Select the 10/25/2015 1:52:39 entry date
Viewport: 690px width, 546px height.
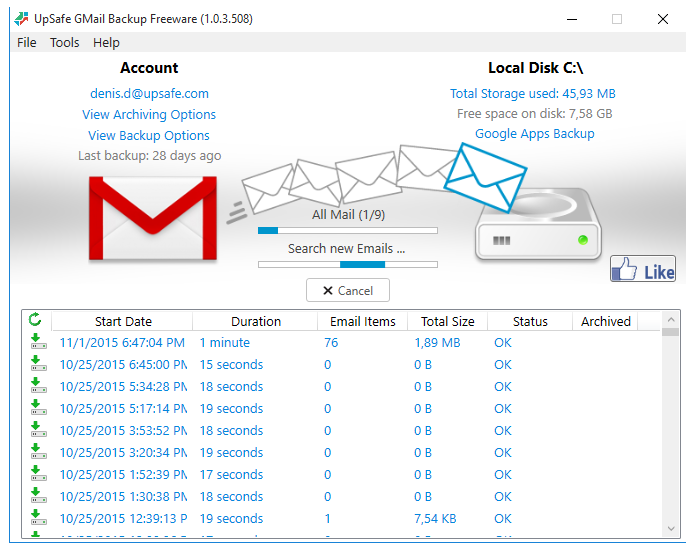[123, 474]
